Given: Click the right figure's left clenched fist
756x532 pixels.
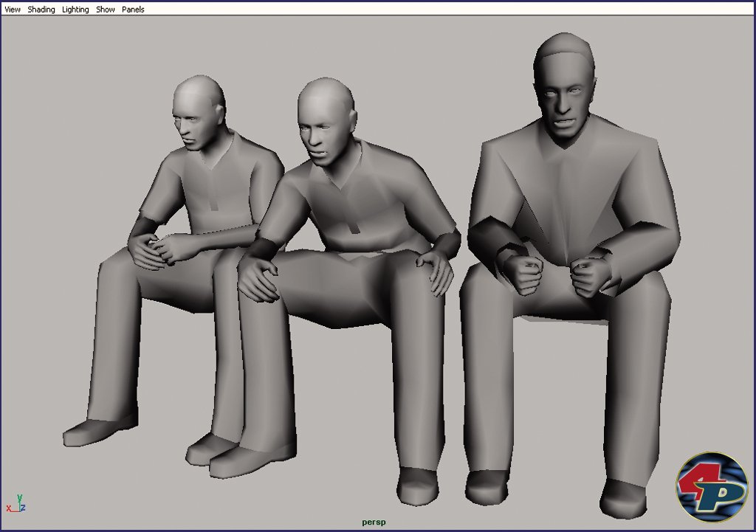Looking at the screenshot, I should click(526, 274).
